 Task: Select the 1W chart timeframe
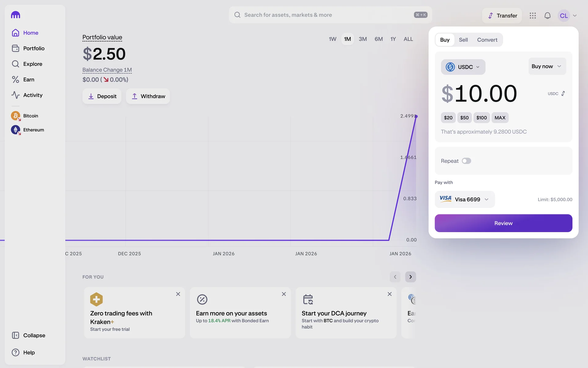coord(332,39)
